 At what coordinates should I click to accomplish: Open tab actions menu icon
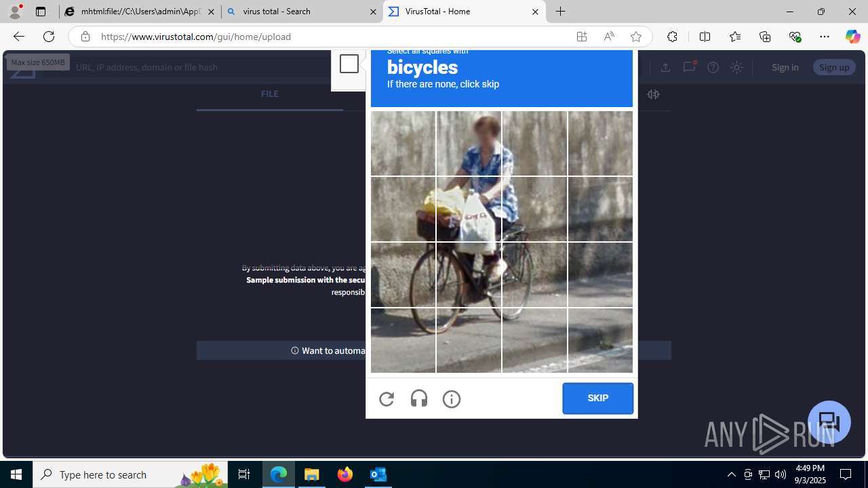[41, 12]
